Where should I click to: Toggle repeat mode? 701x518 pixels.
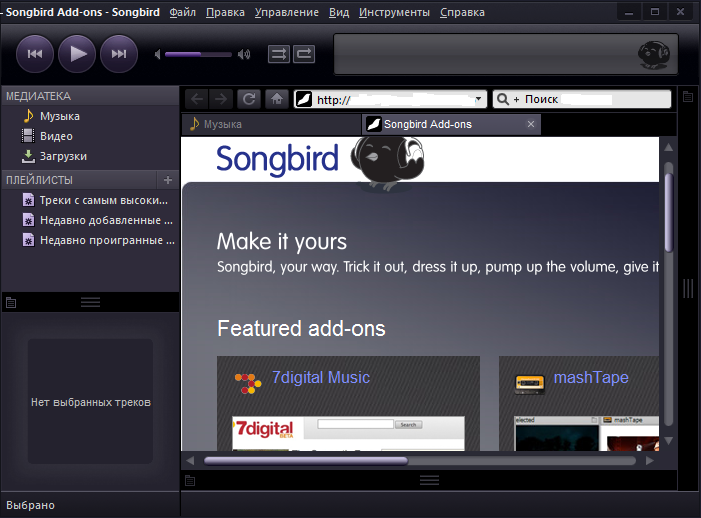(x=304, y=55)
